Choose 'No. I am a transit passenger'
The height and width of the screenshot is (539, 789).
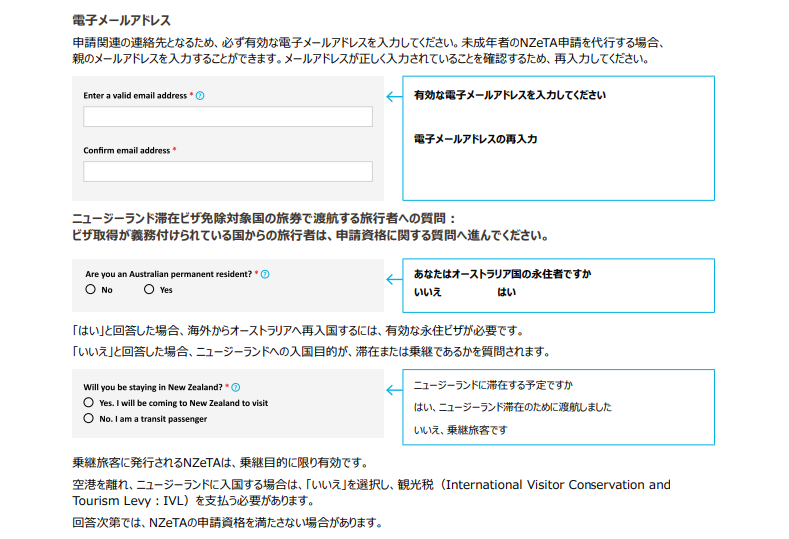(x=89, y=419)
